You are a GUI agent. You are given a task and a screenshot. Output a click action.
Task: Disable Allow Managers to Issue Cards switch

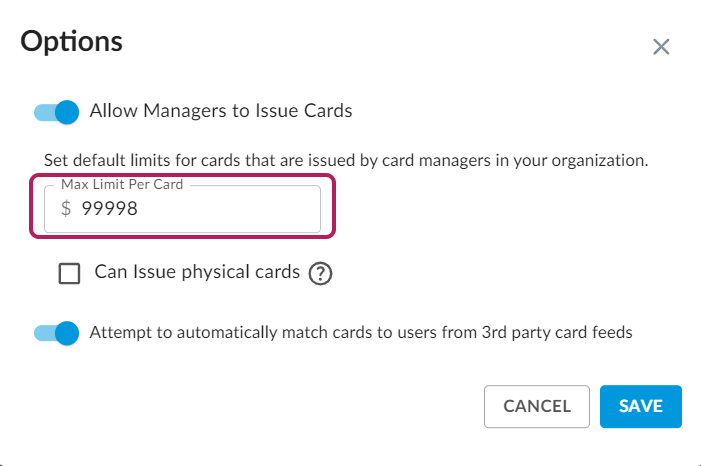pos(56,112)
